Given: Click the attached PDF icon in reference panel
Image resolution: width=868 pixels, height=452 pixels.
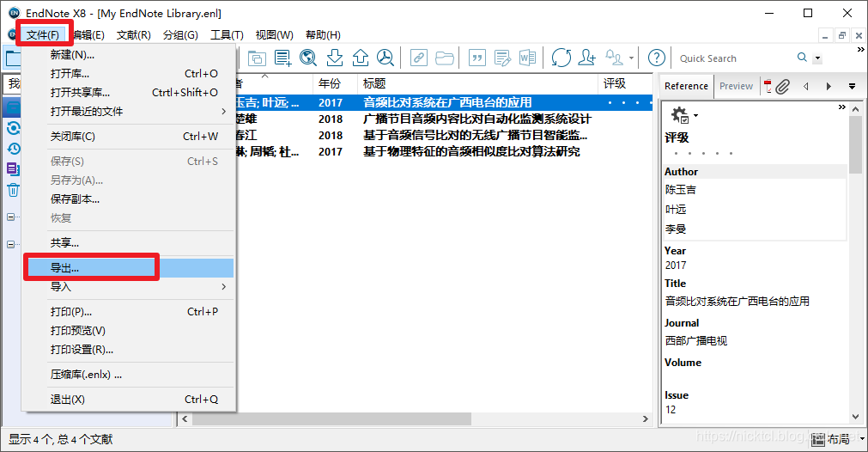Looking at the screenshot, I should coord(768,86).
